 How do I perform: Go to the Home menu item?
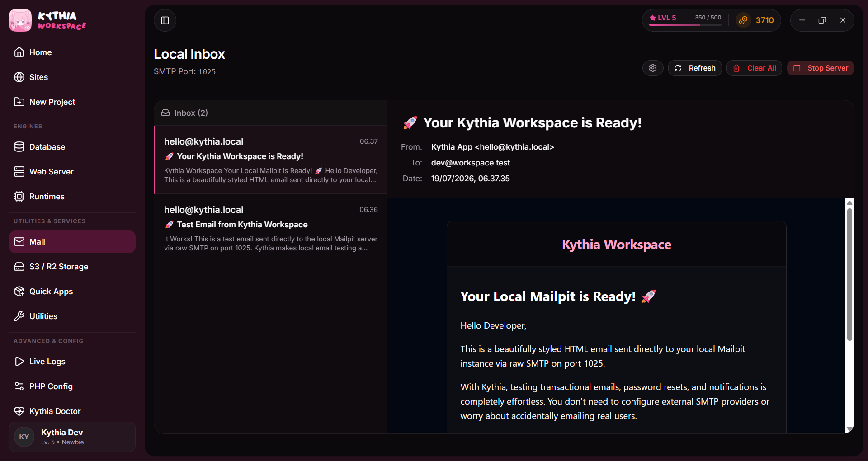coord(72,52)
